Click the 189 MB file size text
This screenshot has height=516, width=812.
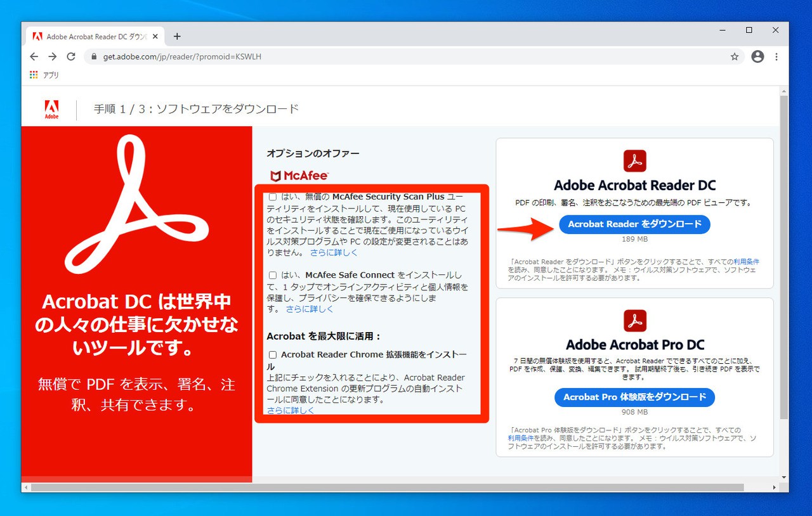pos(635,240)
